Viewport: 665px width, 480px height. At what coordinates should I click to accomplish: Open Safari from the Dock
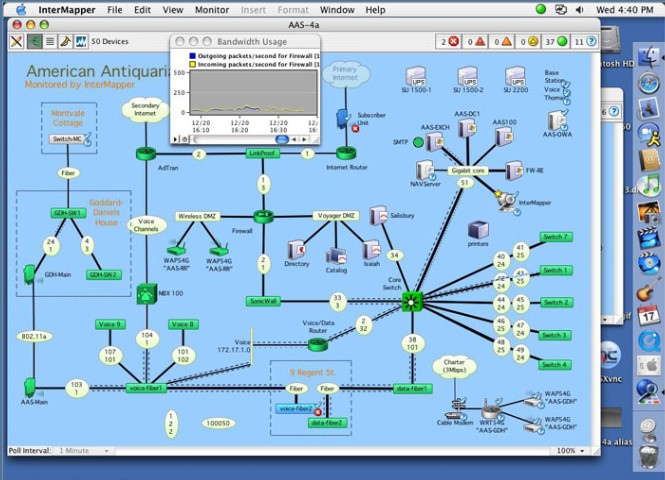tap(649, 83)
